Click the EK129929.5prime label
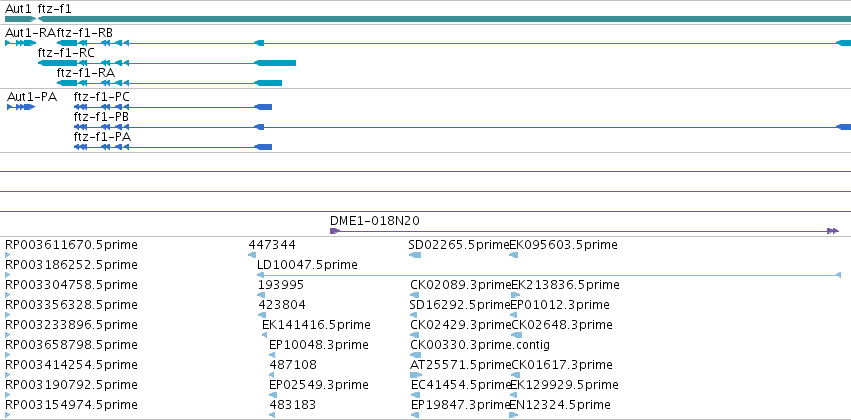Screen dimensions: 851x420 coord(564,385)
